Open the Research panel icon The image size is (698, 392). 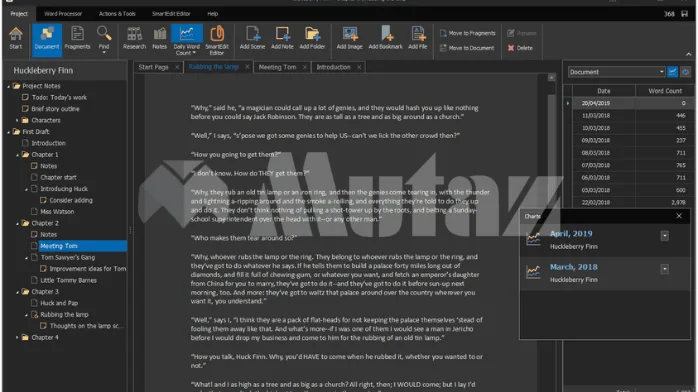tap(134, 38)
